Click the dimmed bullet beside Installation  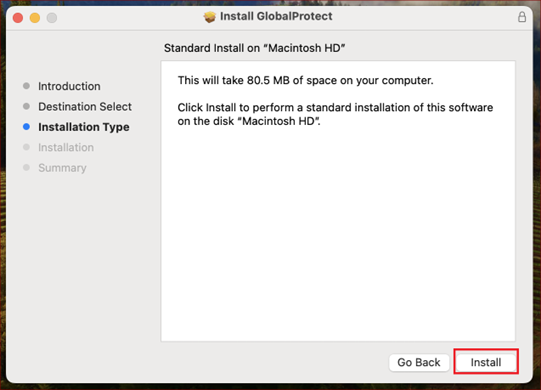pyautogui.click(x=26, y=147)
